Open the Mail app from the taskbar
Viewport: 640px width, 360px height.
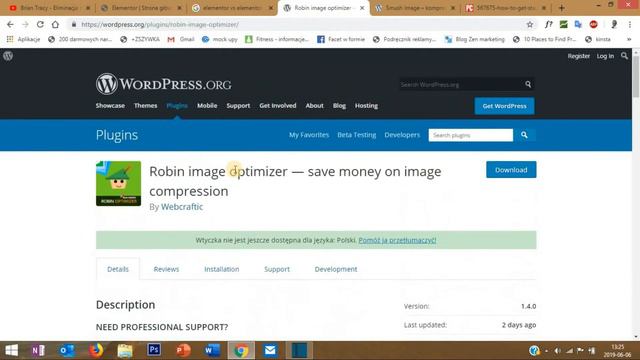(x=270, y=350)
